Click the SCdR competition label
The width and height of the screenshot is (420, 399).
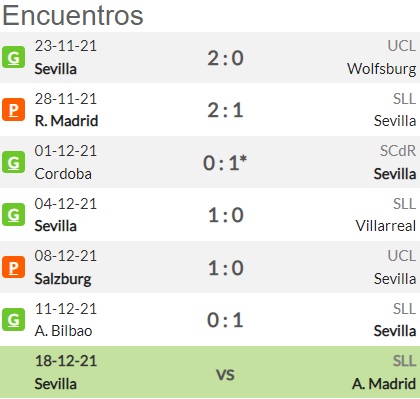coord(398,151)
